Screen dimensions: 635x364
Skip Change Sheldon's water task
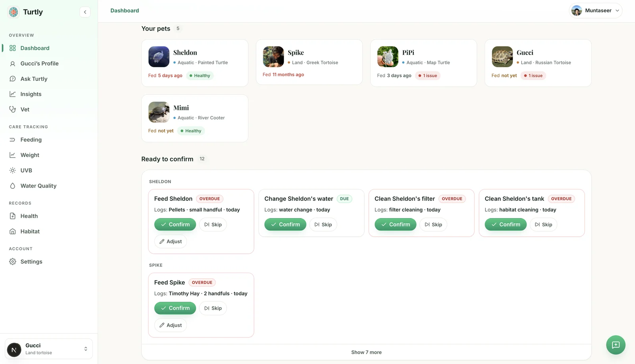point(323,224)
